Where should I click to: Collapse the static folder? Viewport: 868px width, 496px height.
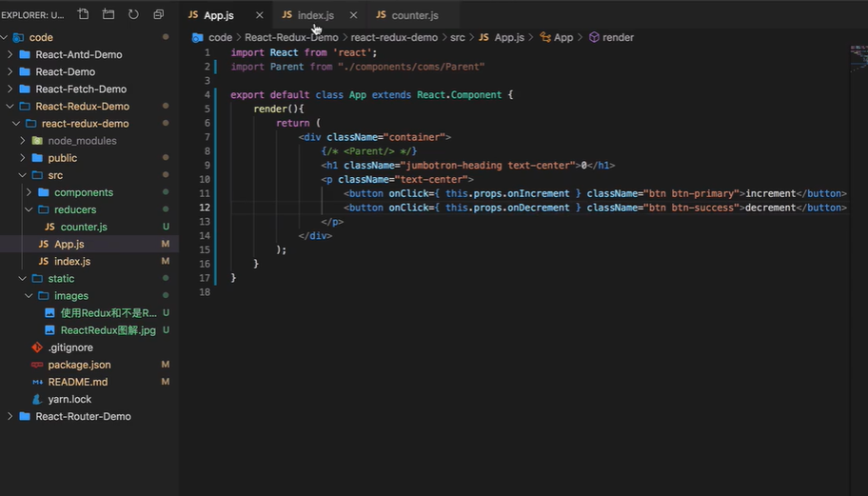coord(23,278)
